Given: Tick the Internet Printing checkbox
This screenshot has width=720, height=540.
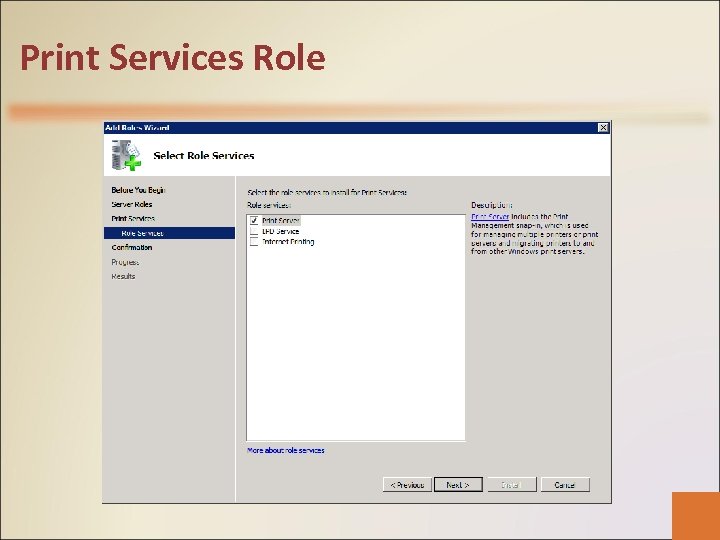Looking at the screenshot, I should [254, 242].
